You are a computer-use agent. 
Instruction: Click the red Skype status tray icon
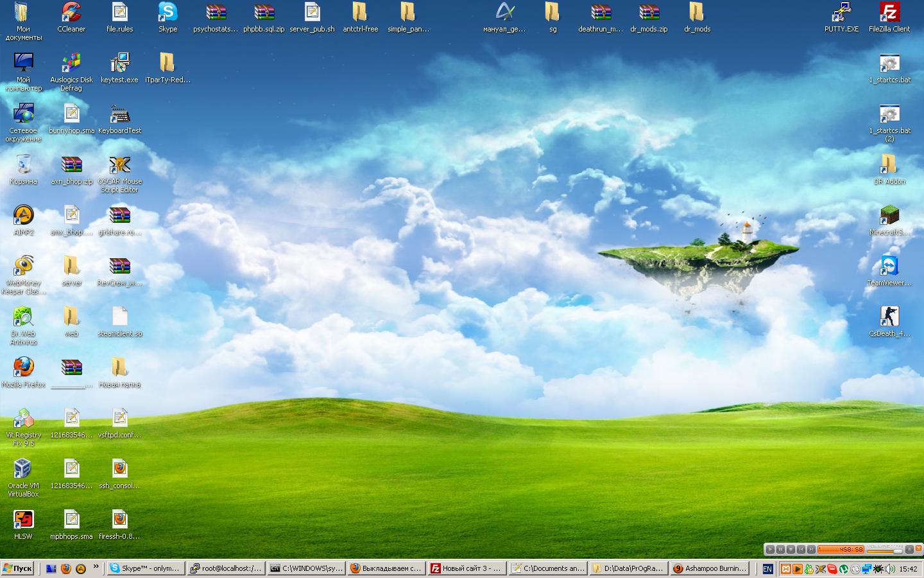832,569
